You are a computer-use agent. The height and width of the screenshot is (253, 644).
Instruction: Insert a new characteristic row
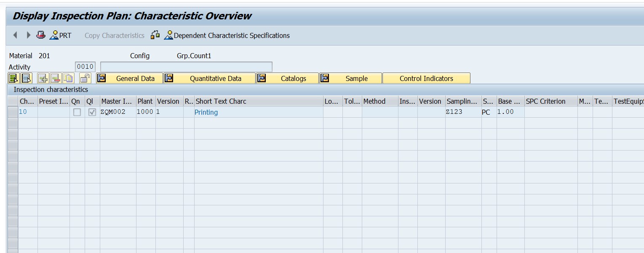coord(42,78)
